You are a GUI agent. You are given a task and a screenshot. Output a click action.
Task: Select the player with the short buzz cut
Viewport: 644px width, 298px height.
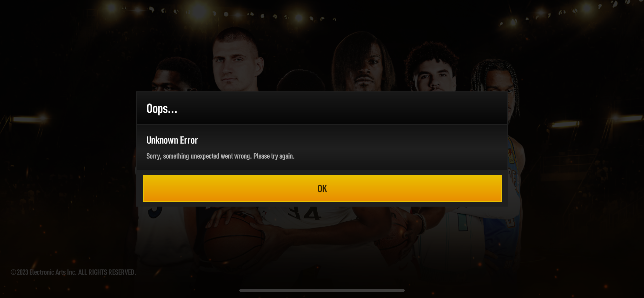(236, 59)
